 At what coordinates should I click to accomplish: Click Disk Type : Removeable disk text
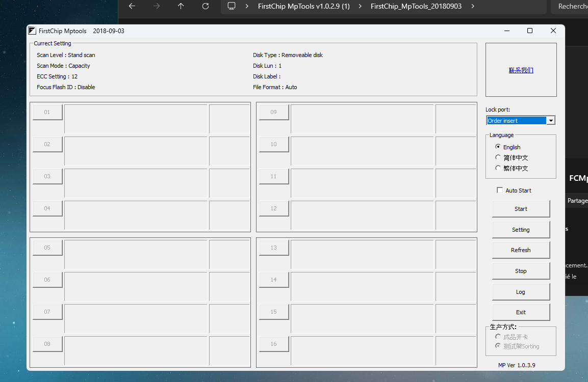(x=288, y=55)
